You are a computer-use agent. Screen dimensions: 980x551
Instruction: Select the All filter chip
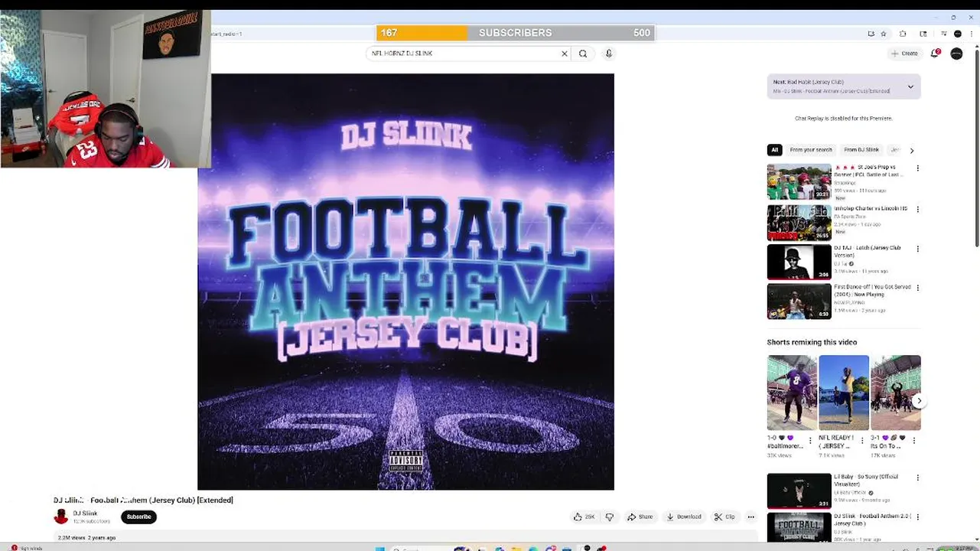click(774, 150)
